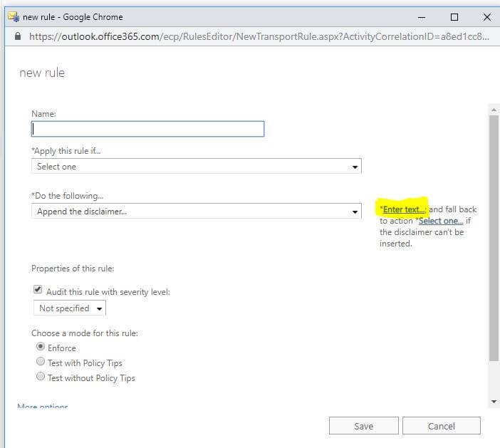Uncheck 'Audit this rule with severity level'
The width and height of the screenshot is (500, 448).
click(x=38, y=291)
